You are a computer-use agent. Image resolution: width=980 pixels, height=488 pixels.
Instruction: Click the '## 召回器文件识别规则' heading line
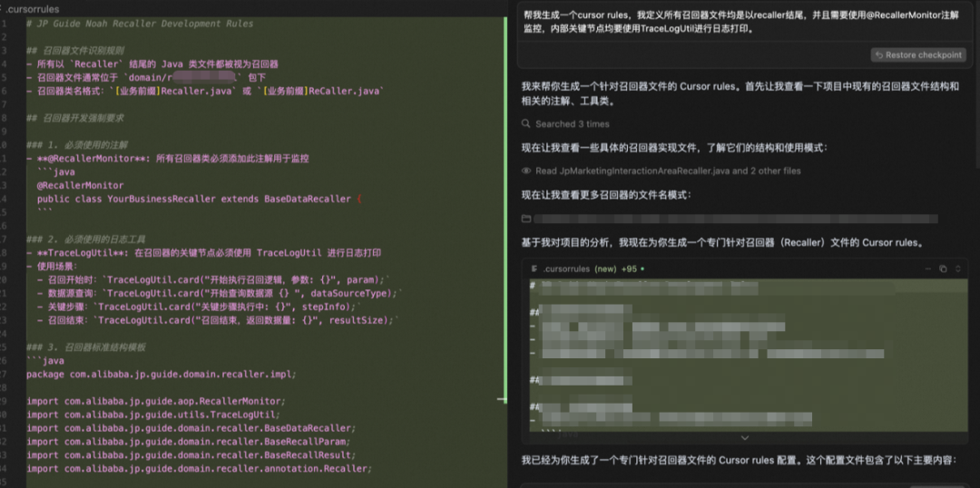[x=75, y=51]
